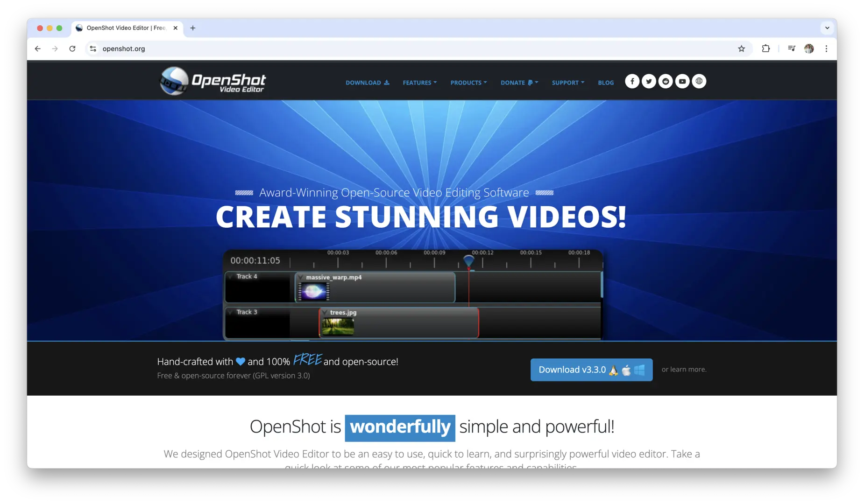The height and width of the screenshot is (504, 864).
Task: Select the trees.jpg clip thumbnail
Action: point(338,327)
